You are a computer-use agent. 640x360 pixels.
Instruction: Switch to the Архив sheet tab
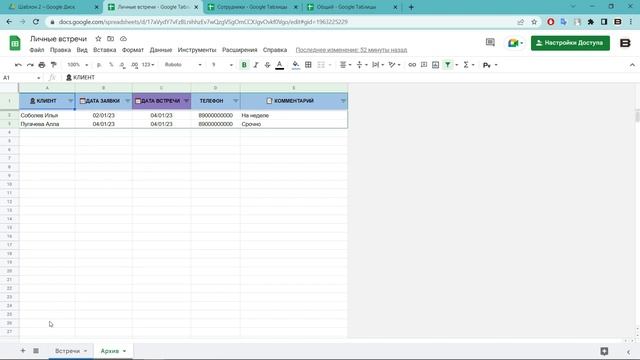(x=113, y=351)
